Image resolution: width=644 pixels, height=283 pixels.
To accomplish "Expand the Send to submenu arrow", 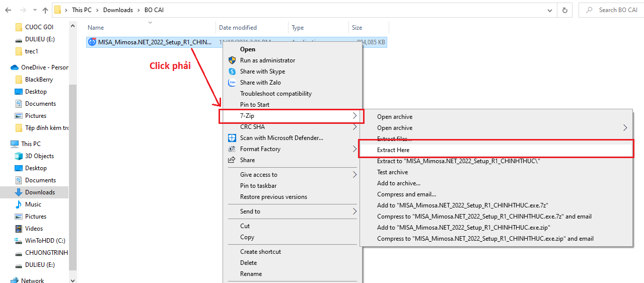I will (x=354, y=211).
